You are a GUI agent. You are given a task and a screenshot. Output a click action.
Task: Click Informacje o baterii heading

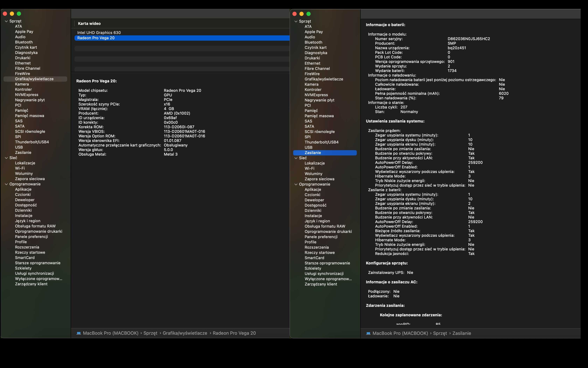click(385, 25)
